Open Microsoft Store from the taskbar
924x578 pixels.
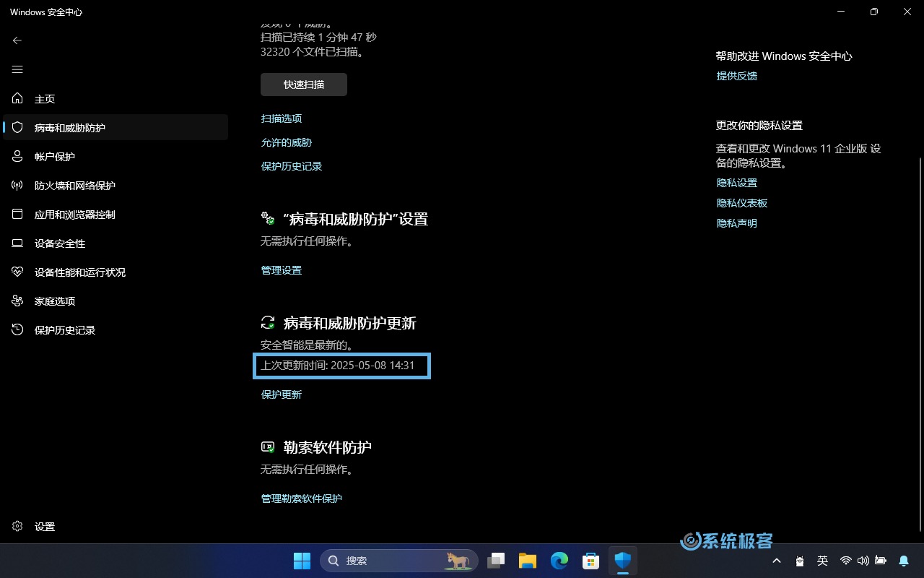coord(591,561)
